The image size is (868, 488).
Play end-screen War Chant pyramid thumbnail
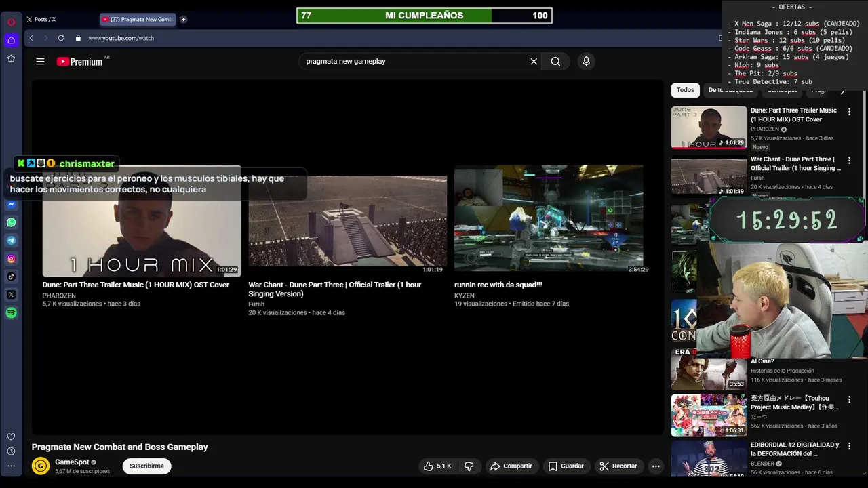tap(348, 221)
